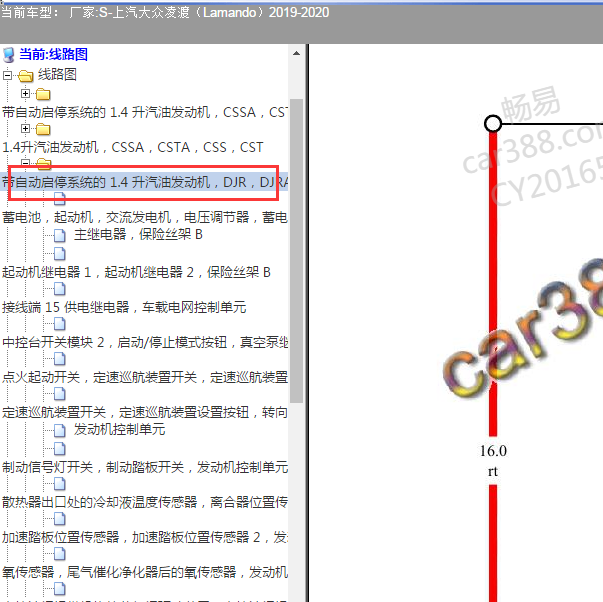Screen dimensions: 603x602
Task: Open 起动机继电器 1，起动机继电器 2 page
Action: (x=136, y=272)
